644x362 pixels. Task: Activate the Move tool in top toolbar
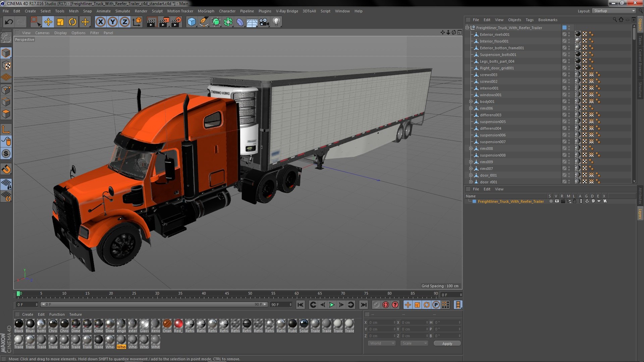coord(48,22)
